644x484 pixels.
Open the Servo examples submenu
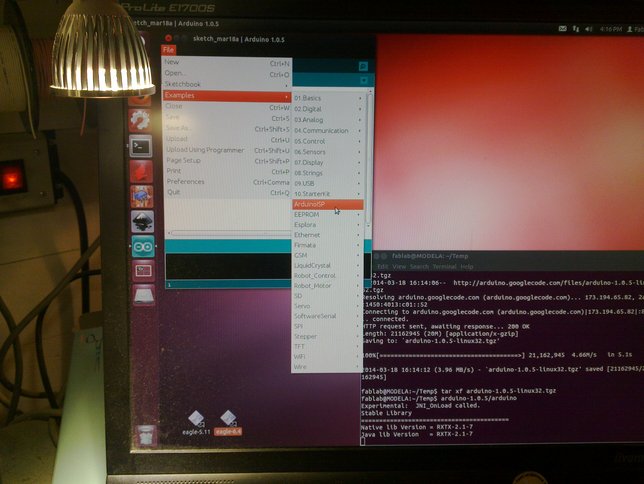(327, 306)
